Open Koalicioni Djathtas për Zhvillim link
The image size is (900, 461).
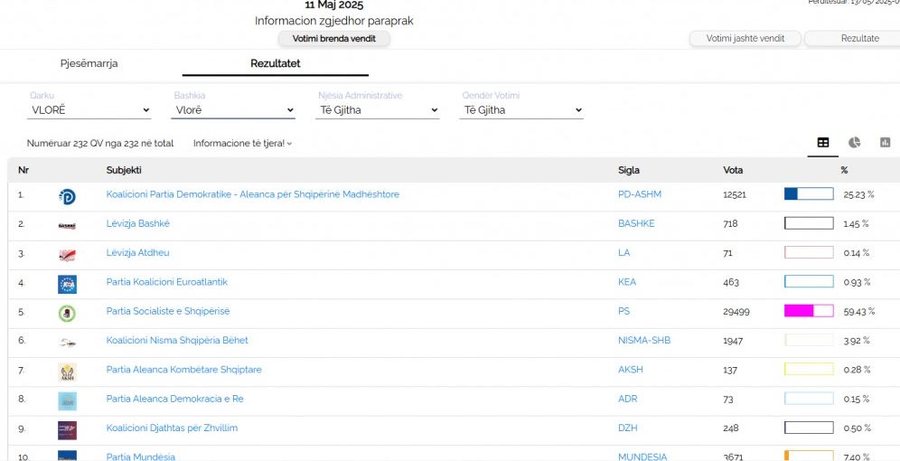pos(172,428)
